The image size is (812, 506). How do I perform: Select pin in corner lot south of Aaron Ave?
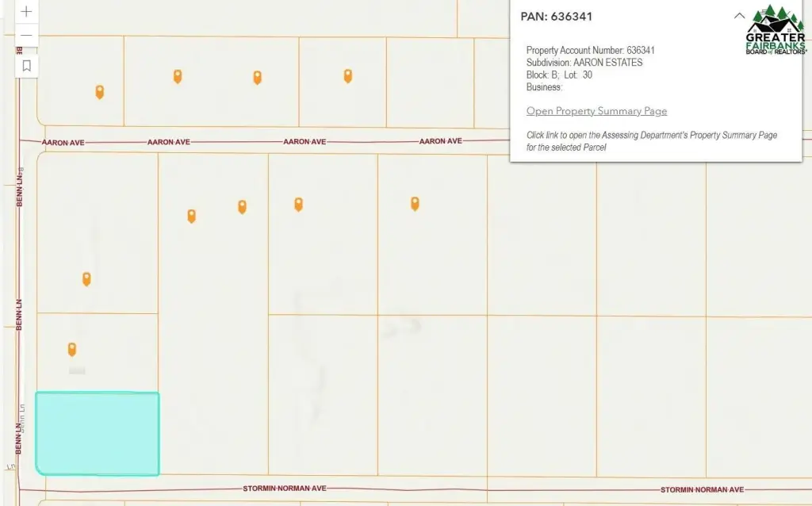tap(86, 278)
